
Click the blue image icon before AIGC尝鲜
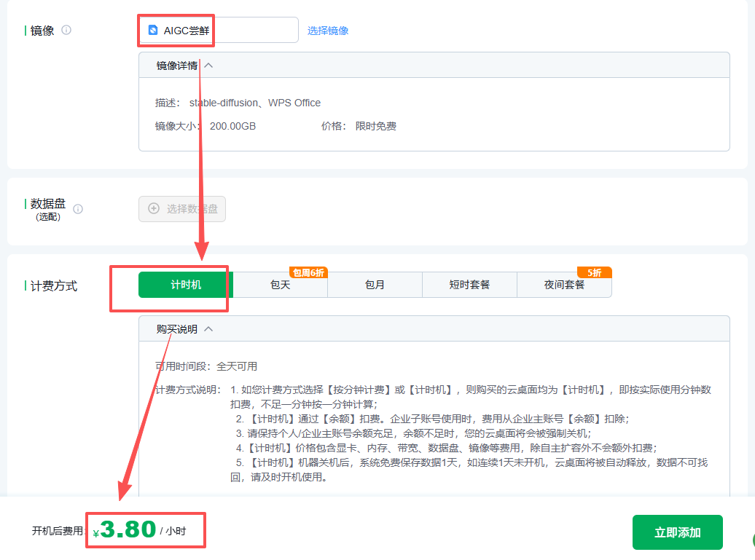click(152, 31)
